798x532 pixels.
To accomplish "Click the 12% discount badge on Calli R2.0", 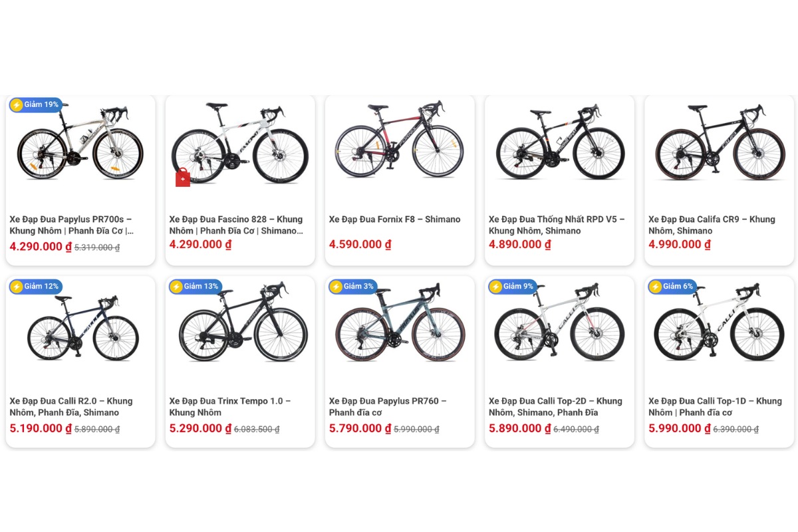I will [35, 287].
